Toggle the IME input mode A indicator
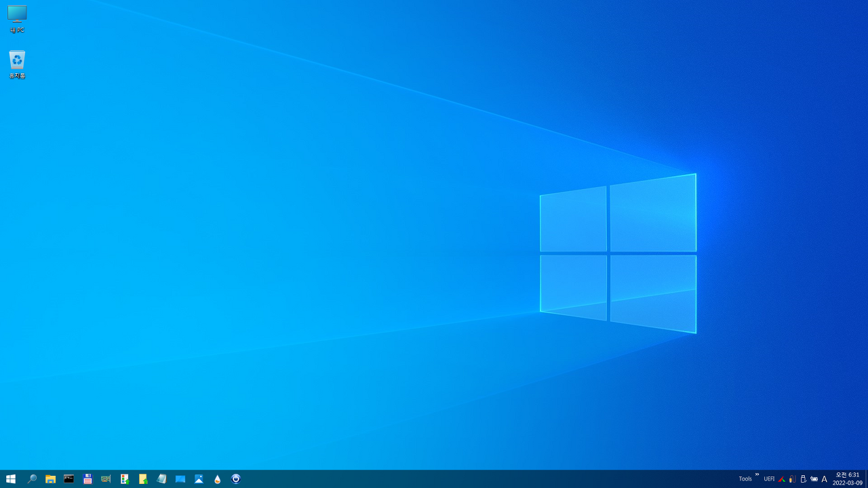 824,479
